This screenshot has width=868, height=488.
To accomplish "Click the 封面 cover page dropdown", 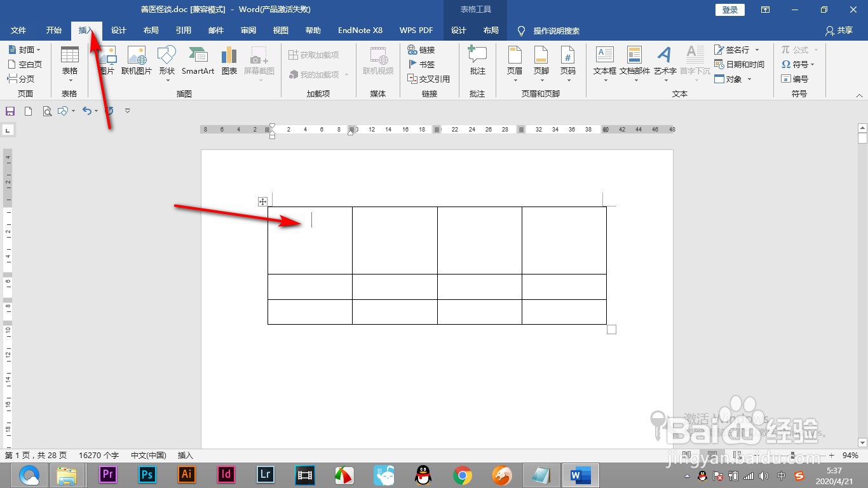I will click(24, 50).
